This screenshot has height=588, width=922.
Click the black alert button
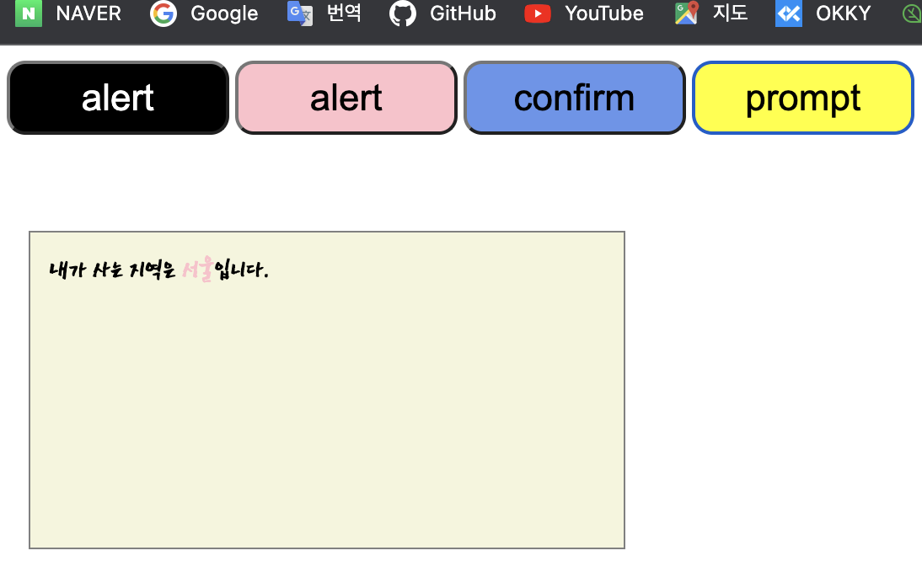tap(118, 98)
